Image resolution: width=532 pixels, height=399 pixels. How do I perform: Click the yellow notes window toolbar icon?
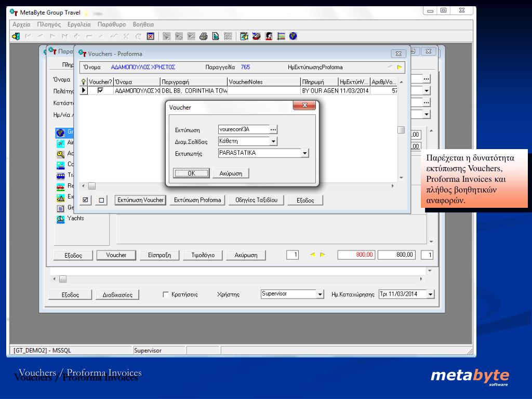[x=244, y=36]
